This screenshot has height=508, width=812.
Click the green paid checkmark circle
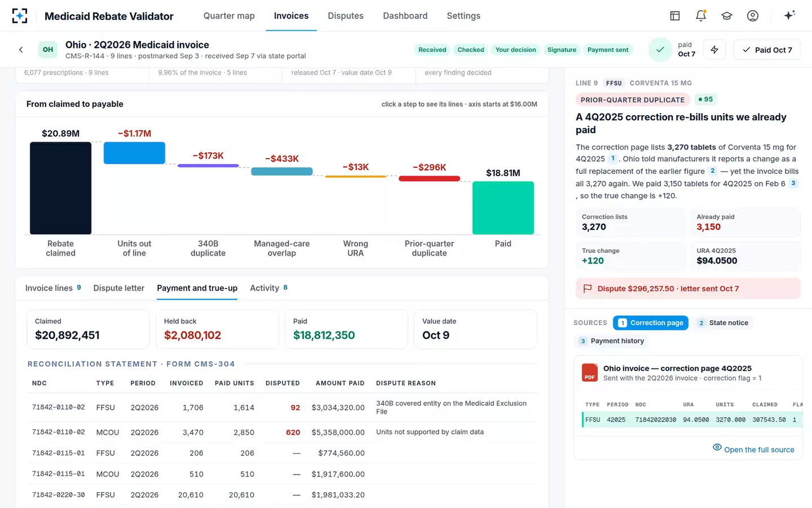click(660, 50)
